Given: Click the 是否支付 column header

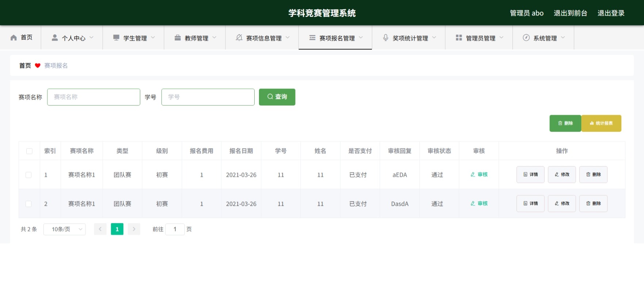Looking at the screenshot, I should point(360,151).
